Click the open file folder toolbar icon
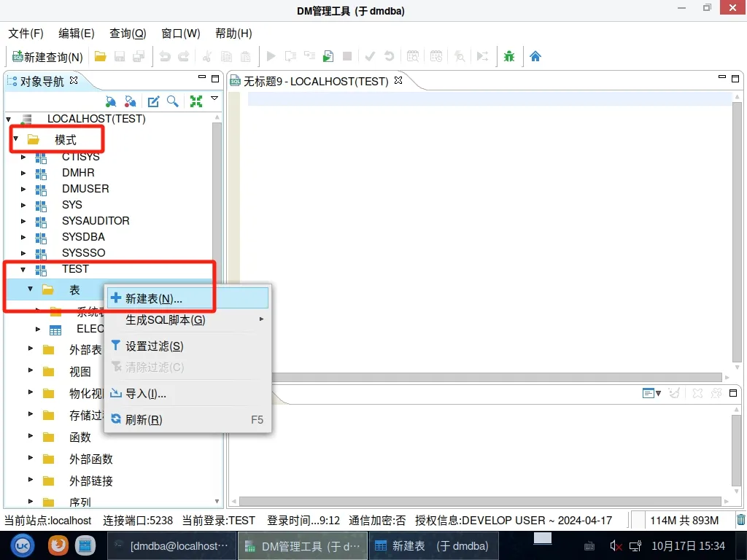 pos(101,57)
